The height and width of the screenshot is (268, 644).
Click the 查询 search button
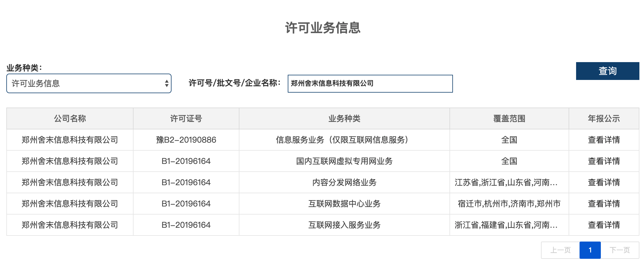(x=607, y=71)
